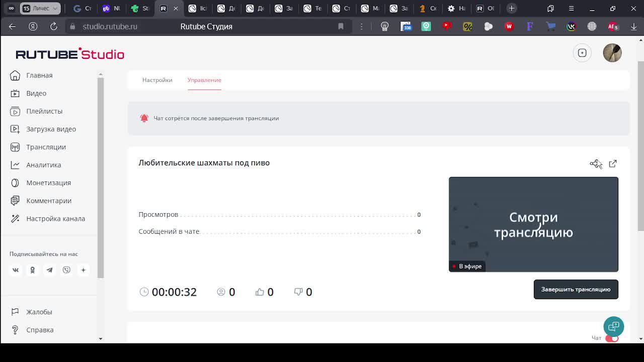Image resolution: width=644 pixels, height=362 pixels.
Task: Toggle the Чат switch
Action: pyautogui.click(x=612, y=338)
